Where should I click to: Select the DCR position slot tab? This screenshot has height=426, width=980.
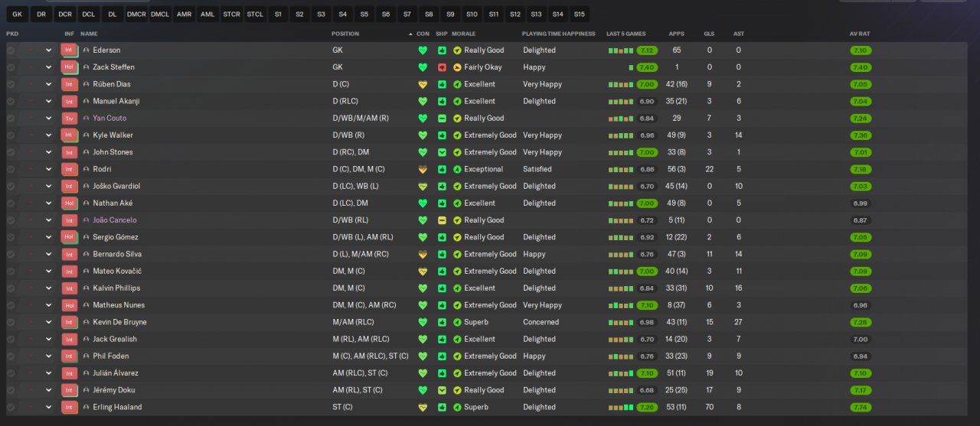point(65,14)
